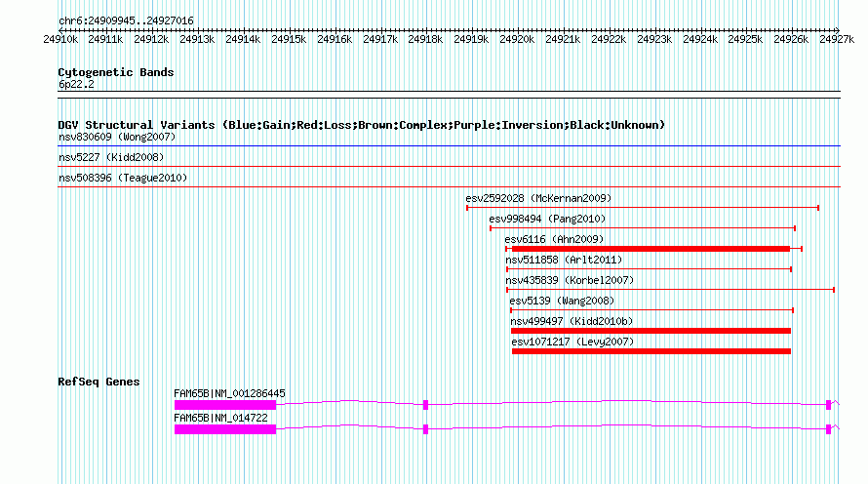Viewport: 868px width, 484px height.
Task: Open the nsv508396 (Teague2010) variant label
Action: click(123, 178)
